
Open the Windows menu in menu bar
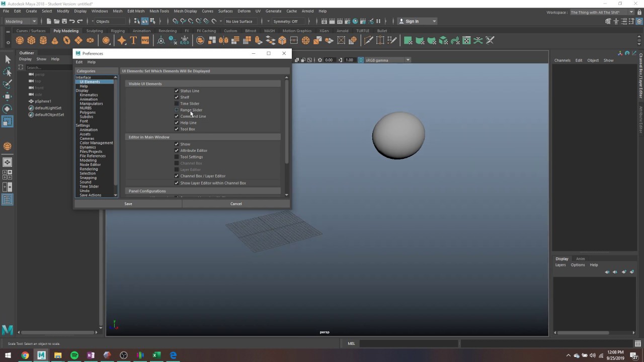click(x=100, y=11)
